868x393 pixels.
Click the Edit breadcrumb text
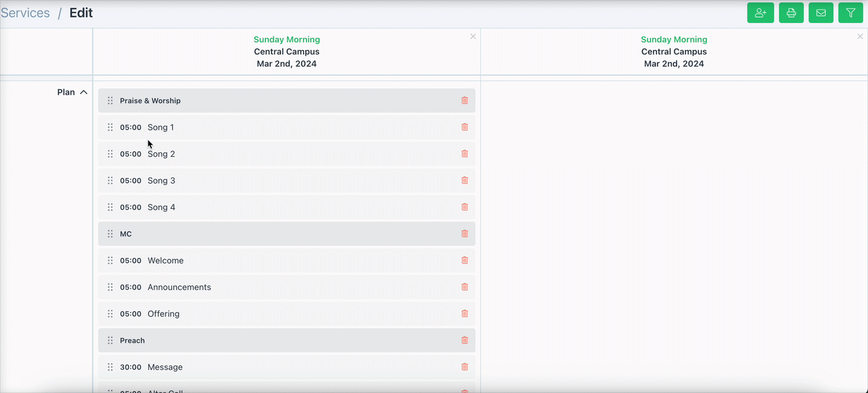[x=81, y=13]
